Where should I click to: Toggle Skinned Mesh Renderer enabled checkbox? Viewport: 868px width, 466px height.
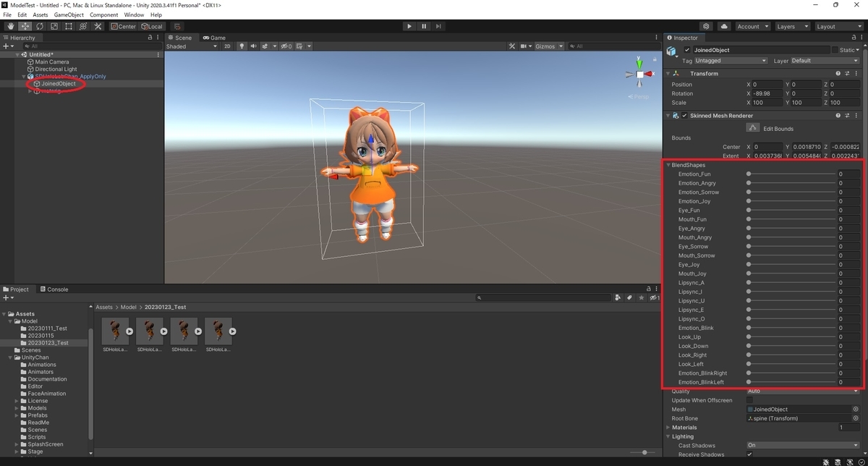684,115
